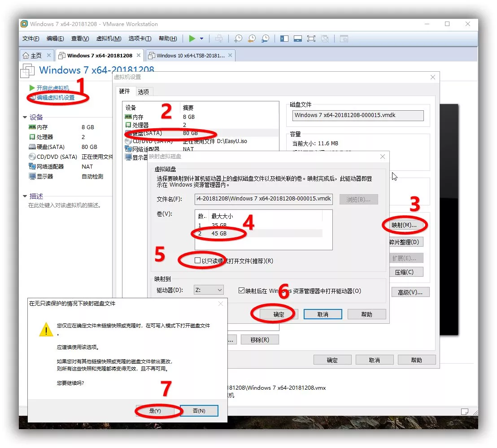Toggle 以只读模式打开文件 checkbox

tap(197, 261)
